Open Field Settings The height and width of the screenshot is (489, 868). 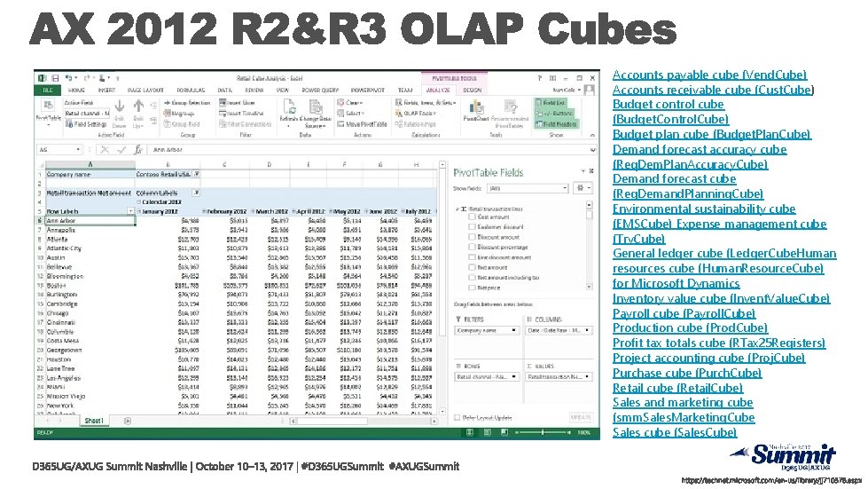[x=87, y=124]
